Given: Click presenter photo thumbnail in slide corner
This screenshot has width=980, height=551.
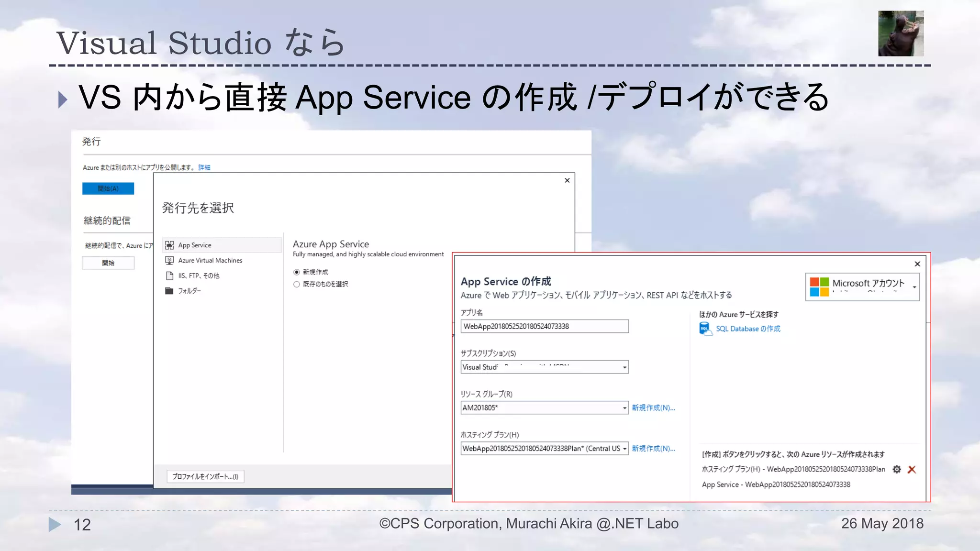Looking at the screenshot, I should point(901,33).
